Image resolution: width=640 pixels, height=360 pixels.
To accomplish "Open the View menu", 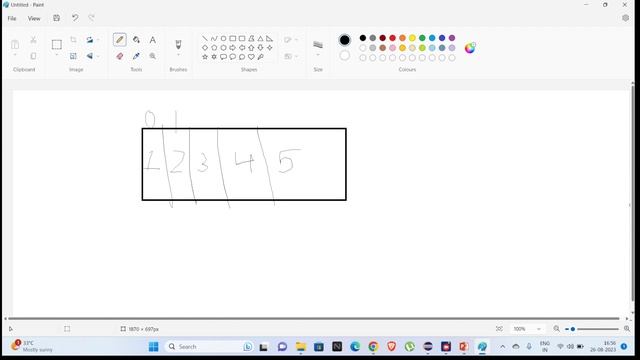I will 34,18.
